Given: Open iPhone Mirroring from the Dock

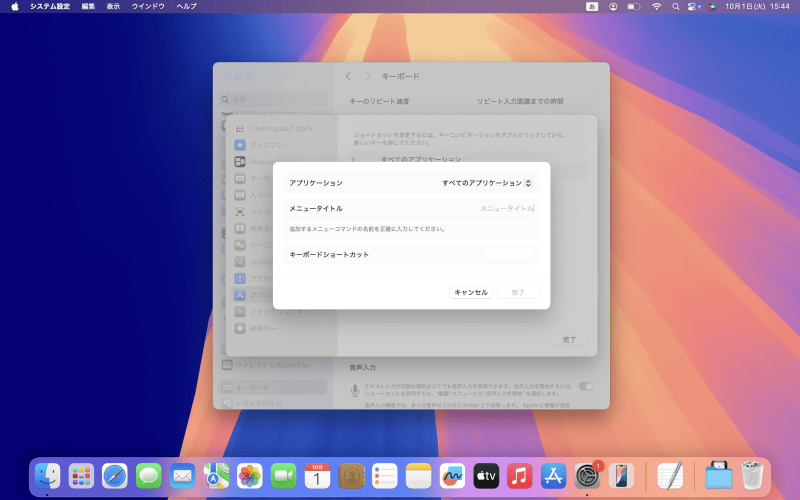Looking at the screenshot, I should (621, 477).
